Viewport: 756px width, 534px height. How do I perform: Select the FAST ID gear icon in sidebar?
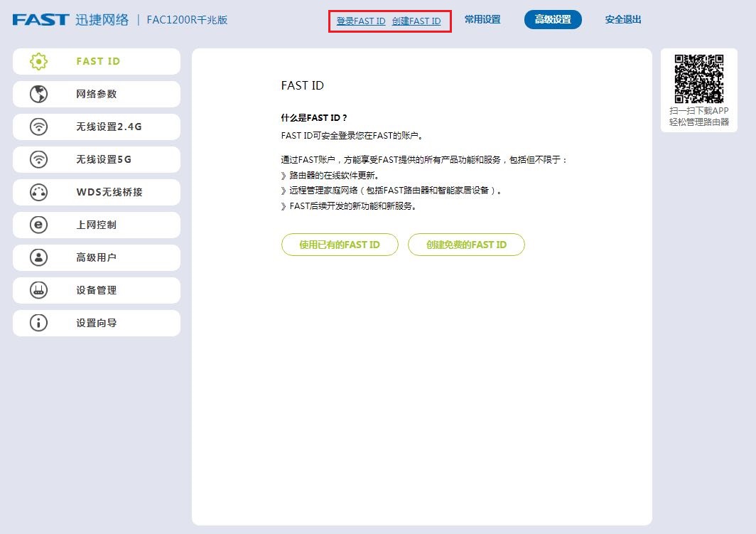(x=39, y=61)
